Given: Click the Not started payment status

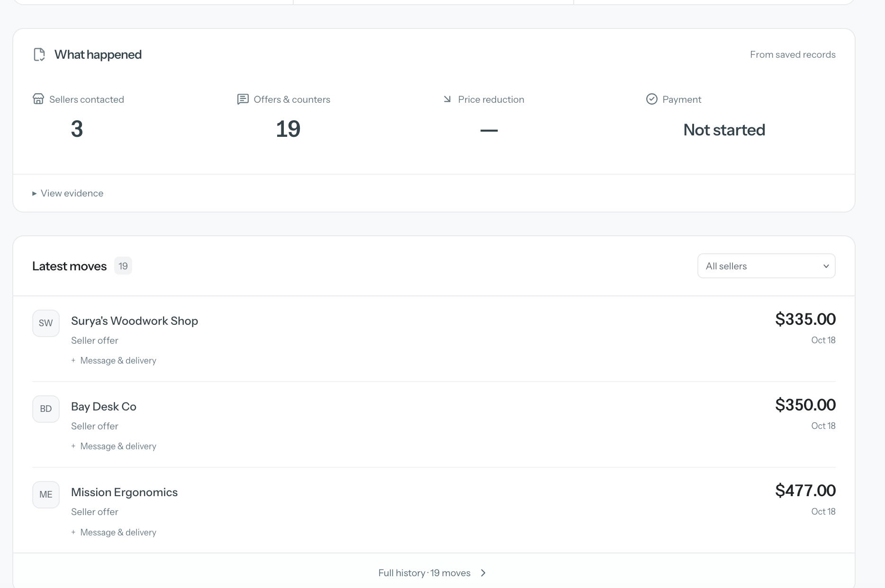Looking at the screenshot, I should [x=724, y=130].
